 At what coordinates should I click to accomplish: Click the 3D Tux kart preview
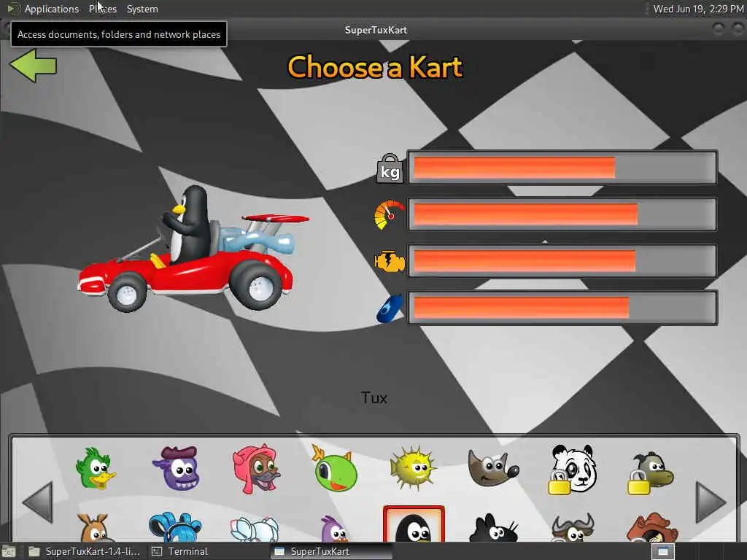[193, 249]
